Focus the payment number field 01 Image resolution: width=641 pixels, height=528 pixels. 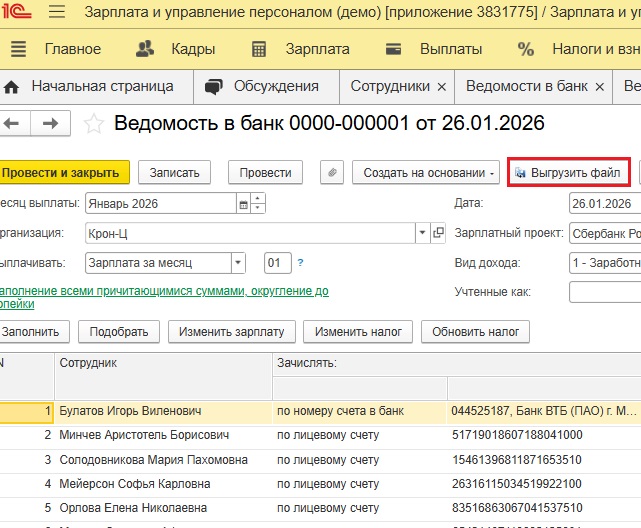278,263
